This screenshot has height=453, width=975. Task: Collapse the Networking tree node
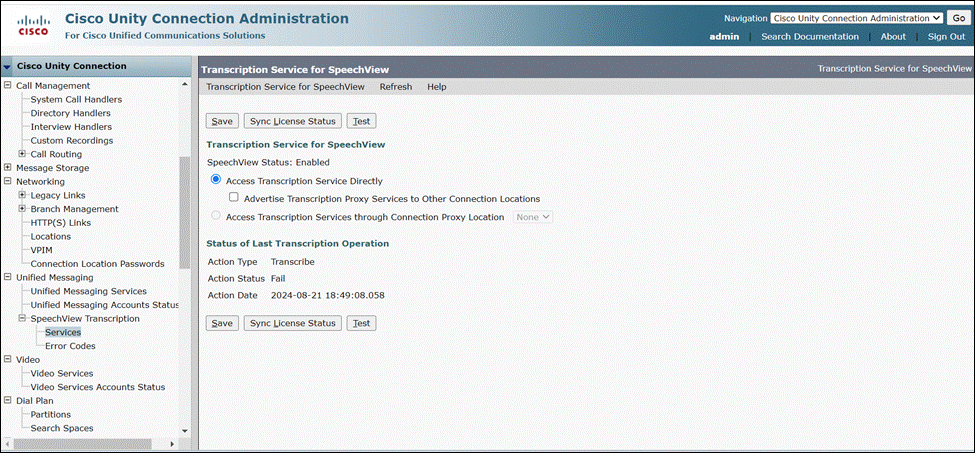tap(7, 181)
